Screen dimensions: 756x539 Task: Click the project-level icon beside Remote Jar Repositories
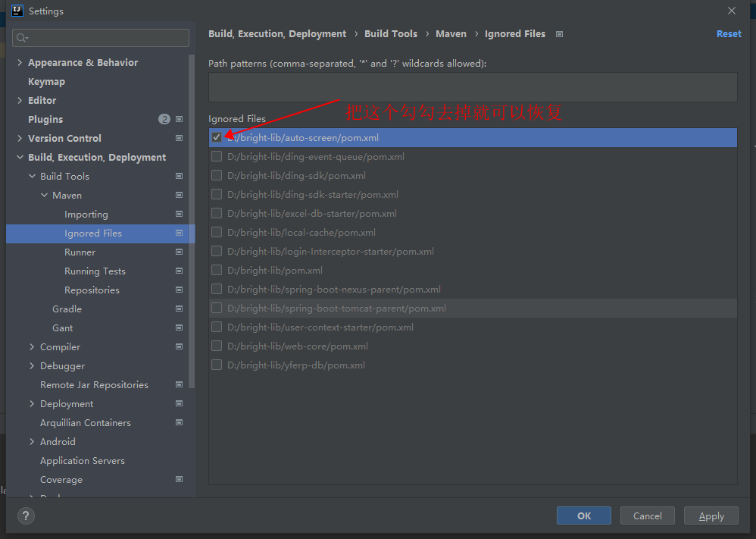coord(179,384)
